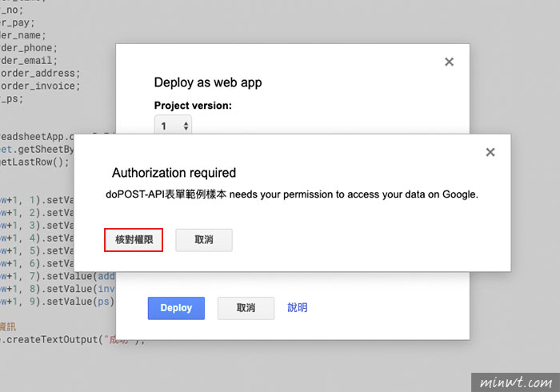Close the Authorization required dialog
Screen dimensions: 560x392
(490, 152)
